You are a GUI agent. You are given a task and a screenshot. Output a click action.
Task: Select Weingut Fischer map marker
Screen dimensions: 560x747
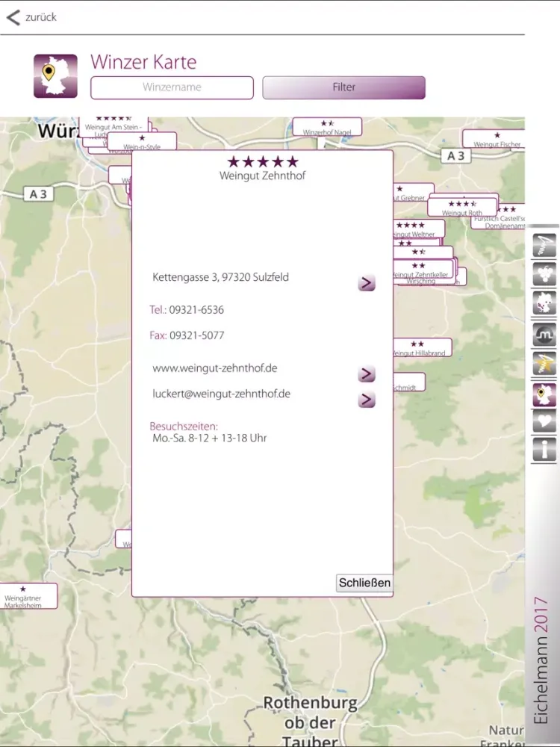click(495, 139)
